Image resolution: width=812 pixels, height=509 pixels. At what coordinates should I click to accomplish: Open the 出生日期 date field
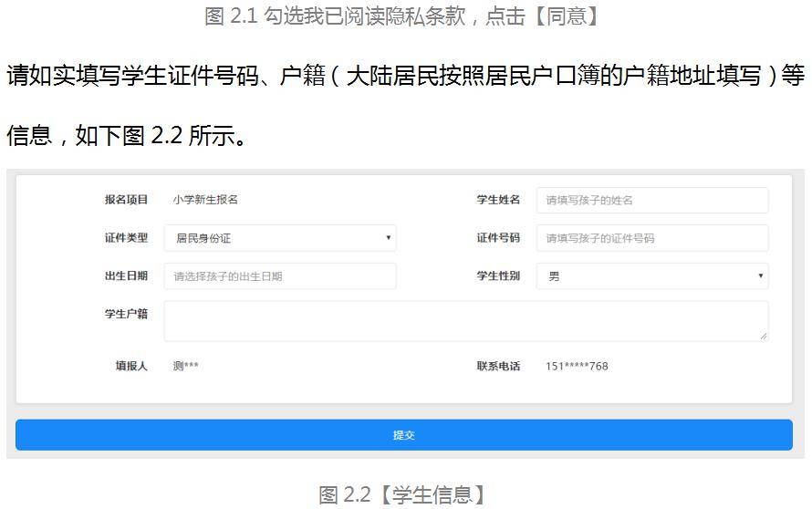(280, 276)
